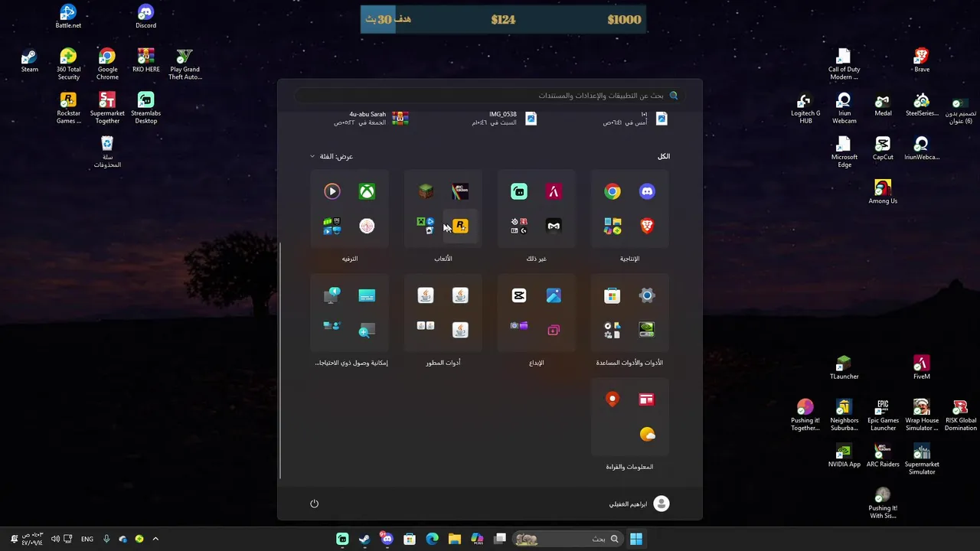The height and width of the screenshot is (551, 980).
Task: Expand the عرض: الفئة view dropdown
Action: click(x=332, y=156)
